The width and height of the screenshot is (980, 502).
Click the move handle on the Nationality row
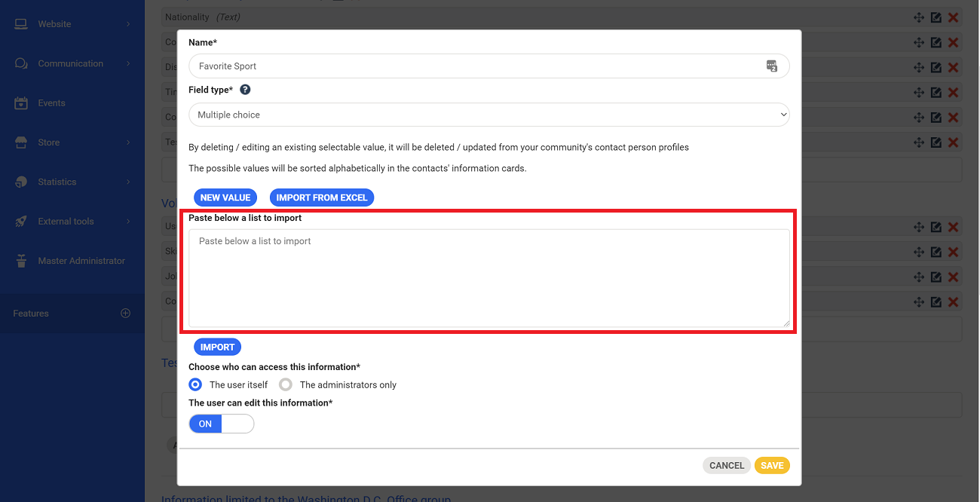point(919,17)
